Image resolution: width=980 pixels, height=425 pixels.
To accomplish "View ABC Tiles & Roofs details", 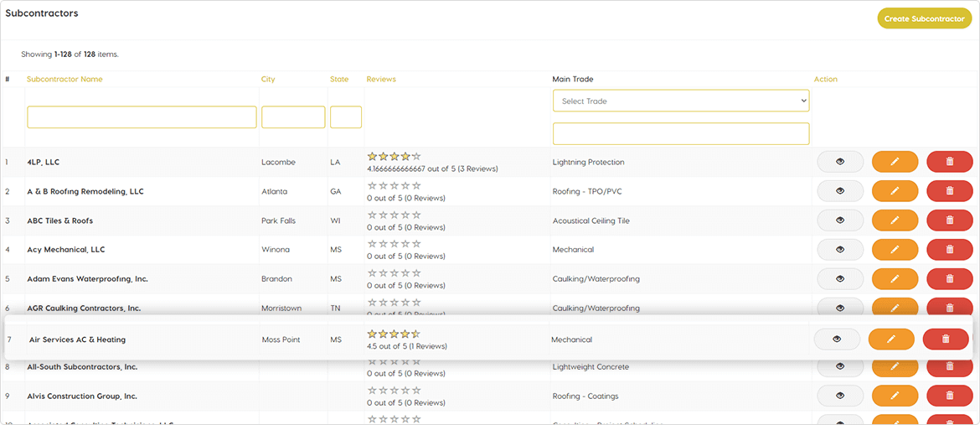I will pyautogui.click(x=840, y=220).
